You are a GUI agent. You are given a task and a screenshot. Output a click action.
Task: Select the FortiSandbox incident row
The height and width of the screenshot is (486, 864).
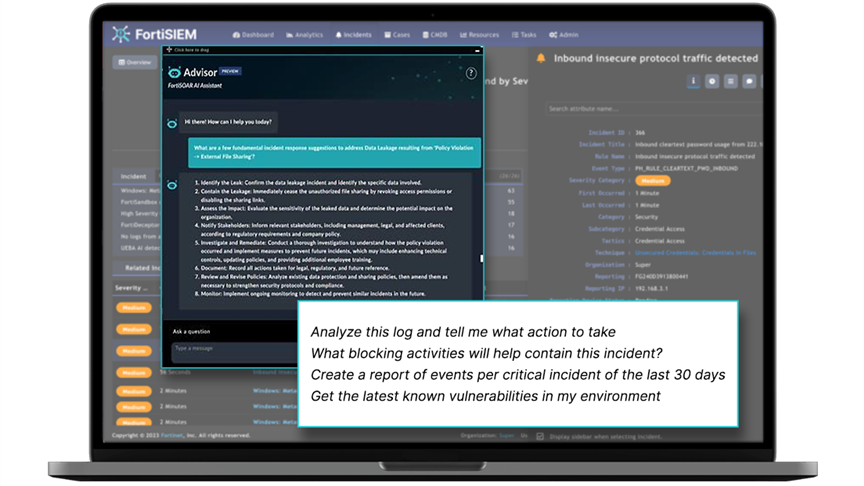click(x=140, y=202)
